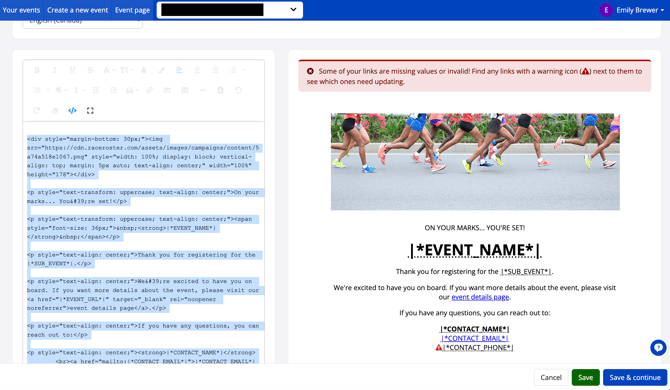Open the paragraph format dropdown

click(60, 90)
